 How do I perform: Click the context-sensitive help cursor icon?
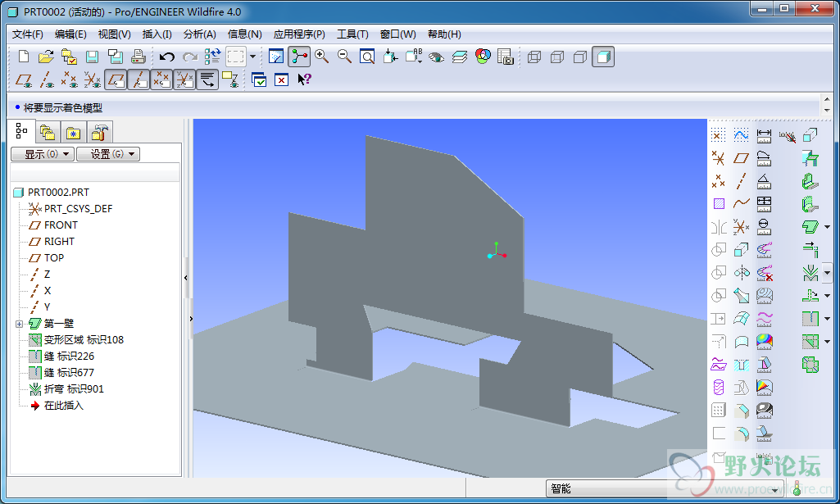click(x=304, y=79)
